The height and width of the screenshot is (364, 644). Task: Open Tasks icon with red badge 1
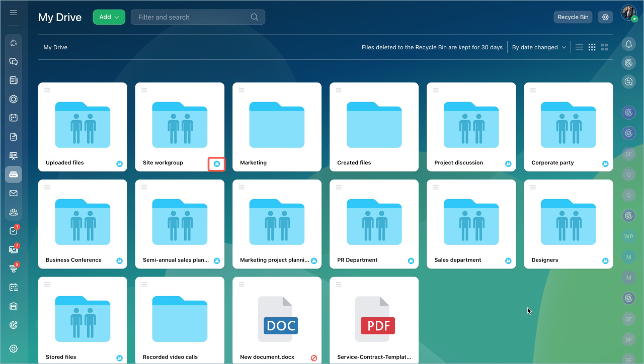(x=14, y=231)
